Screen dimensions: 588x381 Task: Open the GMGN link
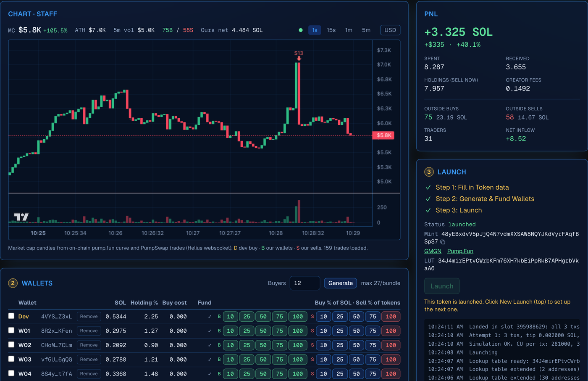(433, 251)
